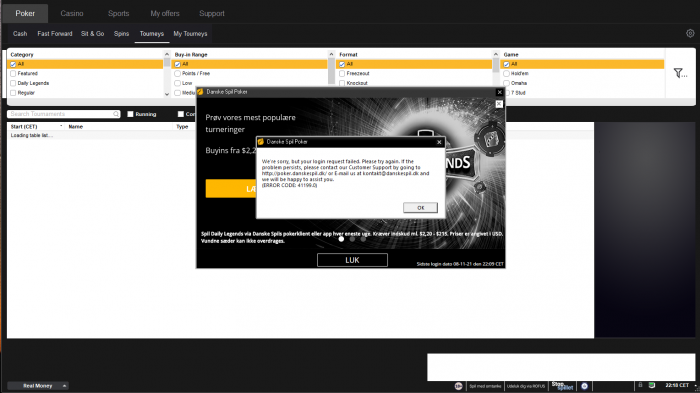Toggle Category All checkbox
The image size is (700, 393).
[x=13, y=64]
